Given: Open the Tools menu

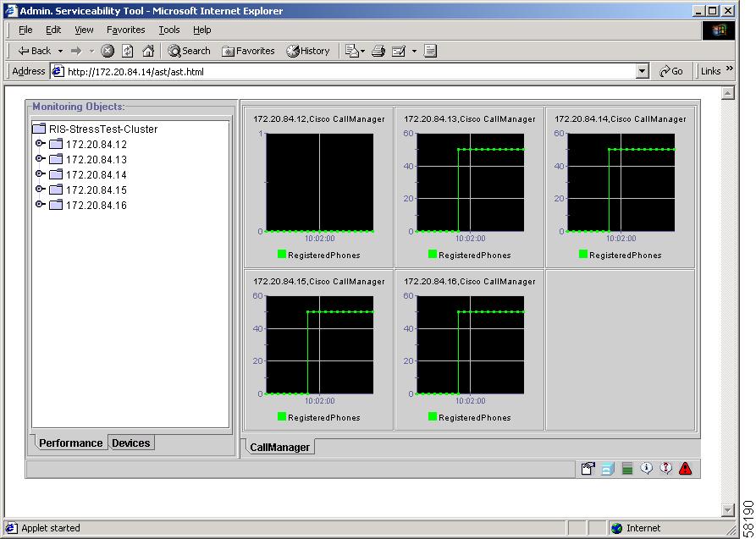Looking at the screenshot, I should tap(169, 30).
